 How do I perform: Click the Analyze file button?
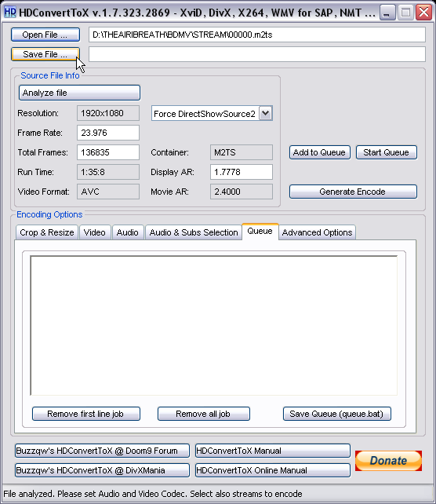point(79,93)
